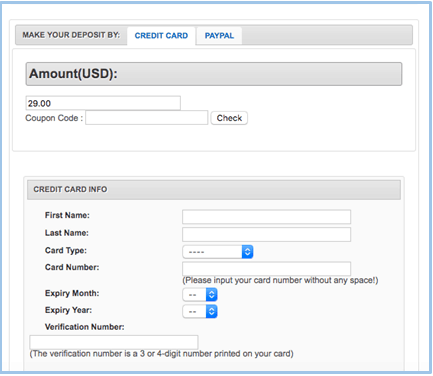Focus the Coupon Code input field
This screenshot has width=433, height=376.
click(x=147, y=118)
